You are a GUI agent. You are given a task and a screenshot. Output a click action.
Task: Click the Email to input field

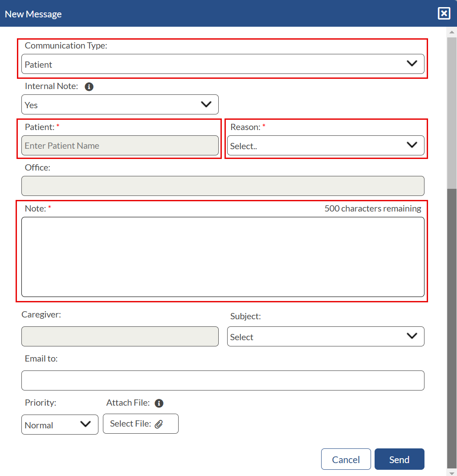click(x=223, y=380)
